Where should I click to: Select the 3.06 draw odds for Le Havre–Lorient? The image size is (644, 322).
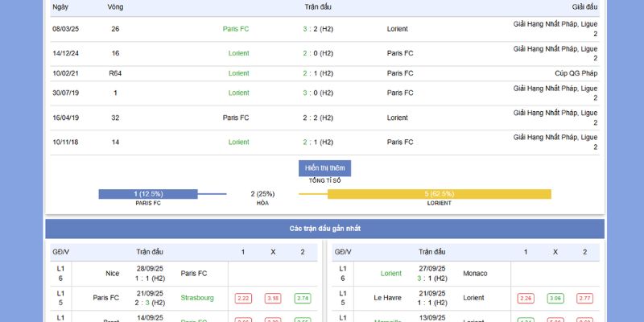pos(555,298)
